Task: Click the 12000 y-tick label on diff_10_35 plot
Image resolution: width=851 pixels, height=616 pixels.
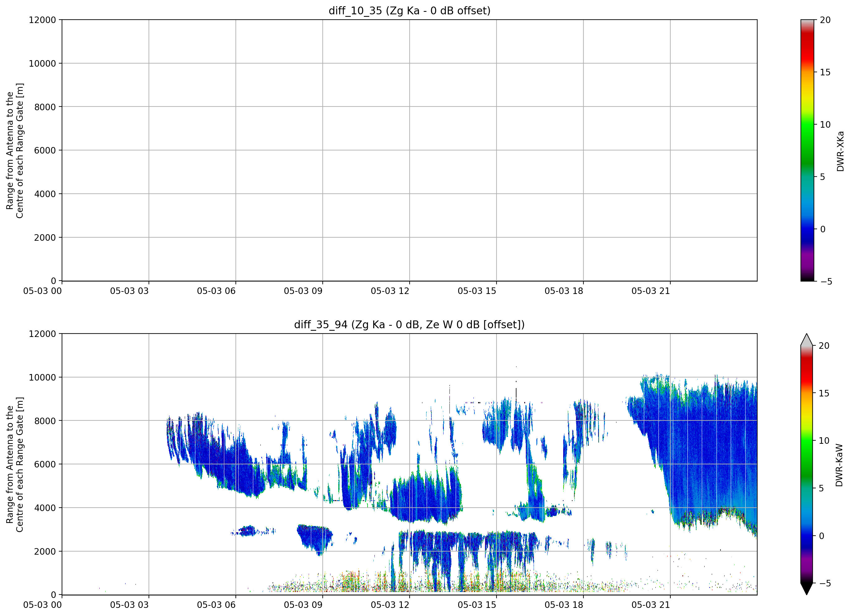Action: click(42, 20)
